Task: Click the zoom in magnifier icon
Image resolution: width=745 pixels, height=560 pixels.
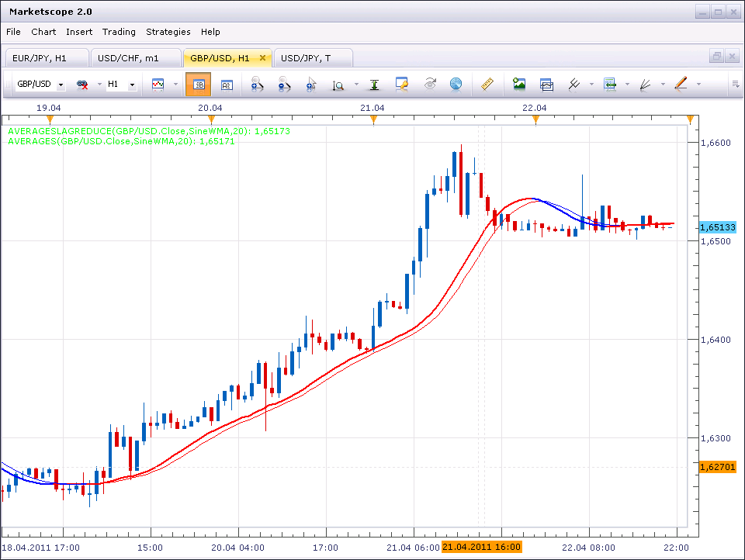Action: point(257,85)
